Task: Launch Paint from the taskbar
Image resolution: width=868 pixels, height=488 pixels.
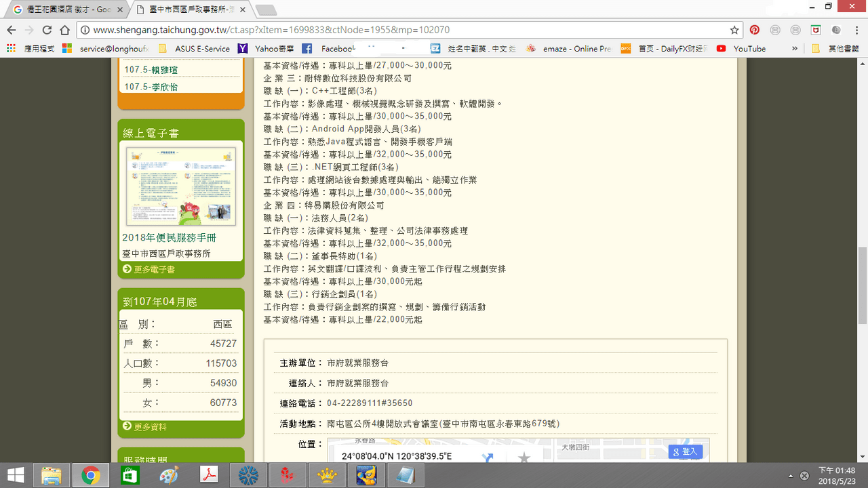Action: pyautogui.click(x=170, y=475)
